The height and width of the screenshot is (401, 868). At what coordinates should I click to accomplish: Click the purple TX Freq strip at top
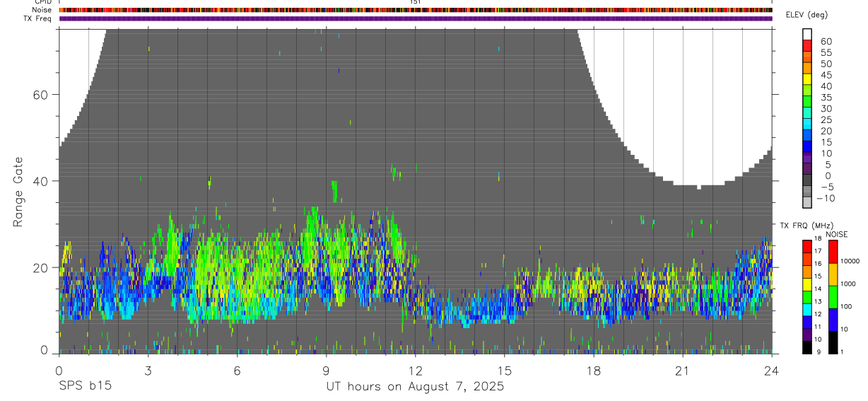click(416, 18)
